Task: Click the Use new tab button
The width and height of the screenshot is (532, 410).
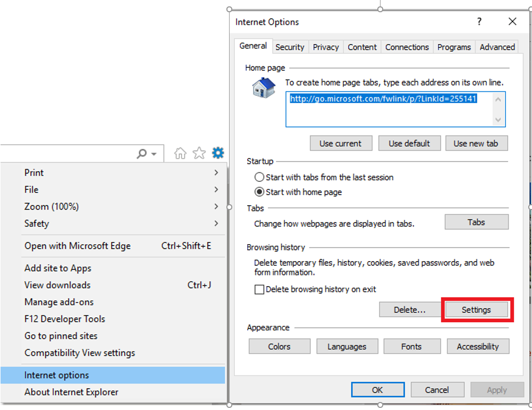Action: click(x=476, y=144)
